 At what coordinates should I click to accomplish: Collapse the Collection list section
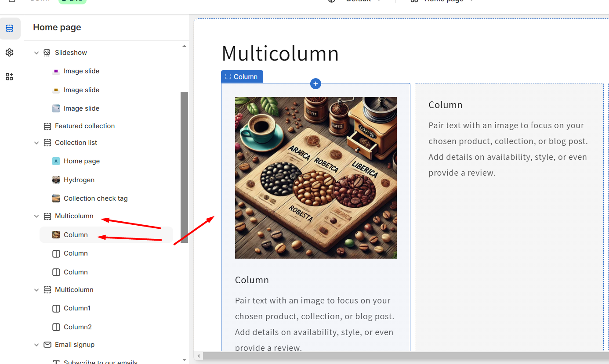(36, 143)
